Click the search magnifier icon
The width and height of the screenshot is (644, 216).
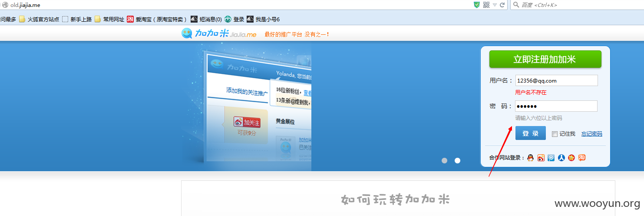coord(516,5)
